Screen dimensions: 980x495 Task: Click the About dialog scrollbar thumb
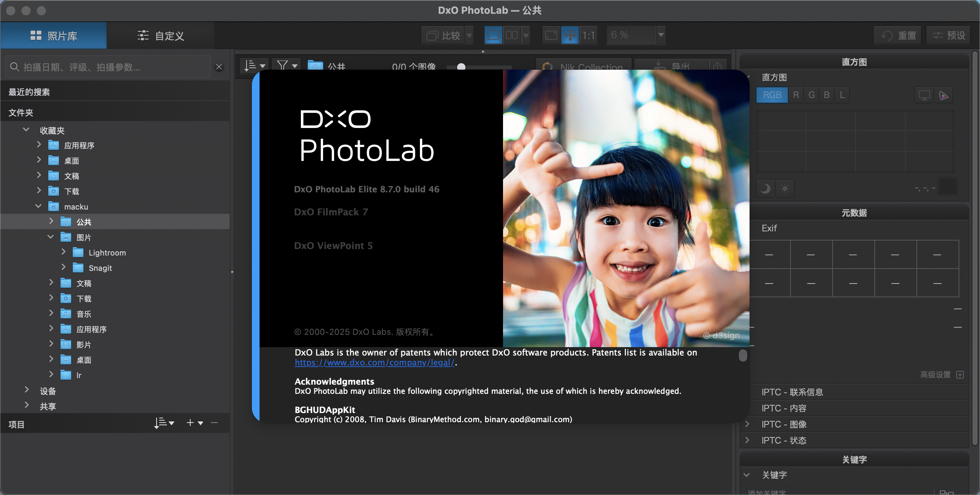743,356
